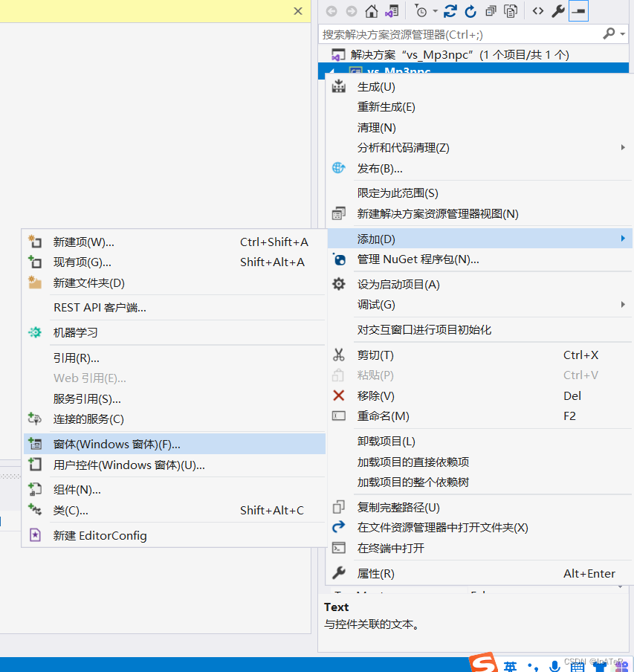Click the globe Publish icon beside 发布(B)
Image resolution: width=634 pixels, height=672 pixels.
pos(339,168)
